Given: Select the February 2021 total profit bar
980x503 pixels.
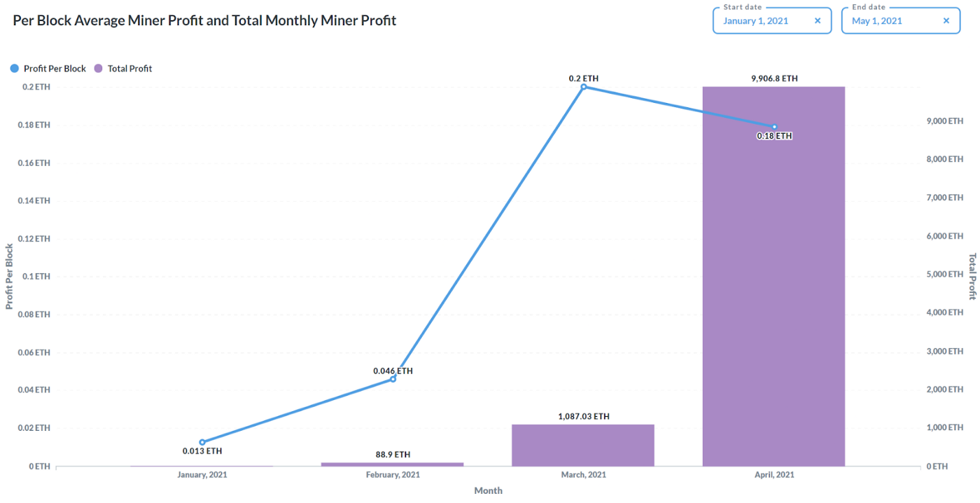Looking at the screenshot, I should point(392,464).
